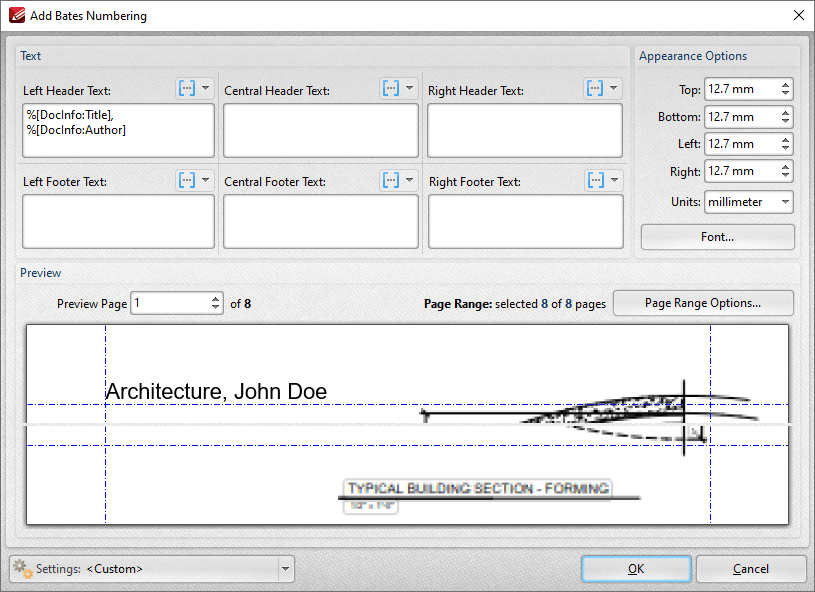The width and height of the screenshot is (815, 592).
Task: Click the app logo in title bar
Action: 17,15
